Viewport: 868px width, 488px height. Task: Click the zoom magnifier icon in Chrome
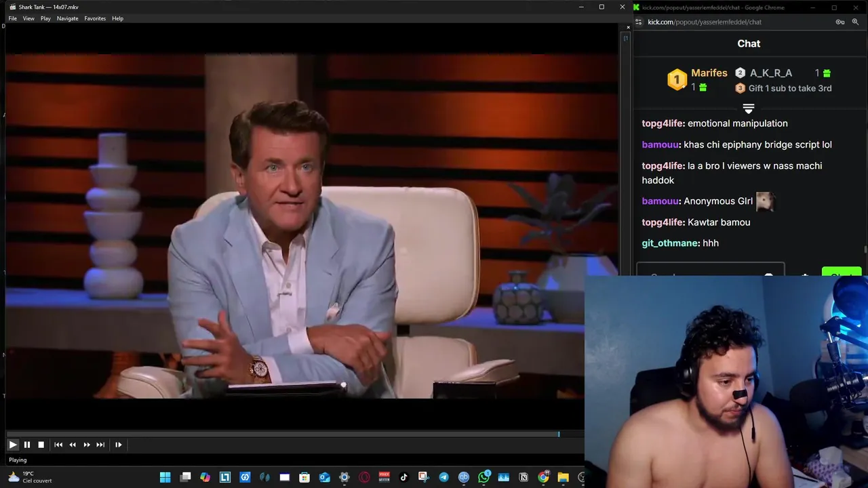(855, 22)
